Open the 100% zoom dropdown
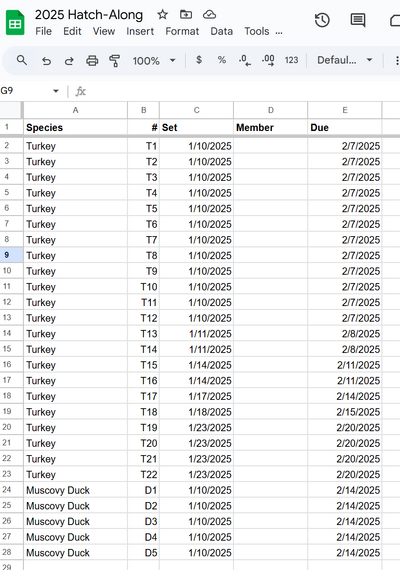Screen dimensions: 400x570 [x=154, y=60]
